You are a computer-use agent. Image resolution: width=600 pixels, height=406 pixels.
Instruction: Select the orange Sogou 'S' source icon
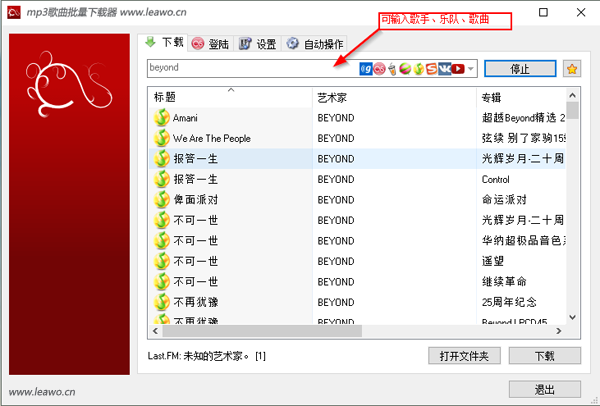click(431, 69)
